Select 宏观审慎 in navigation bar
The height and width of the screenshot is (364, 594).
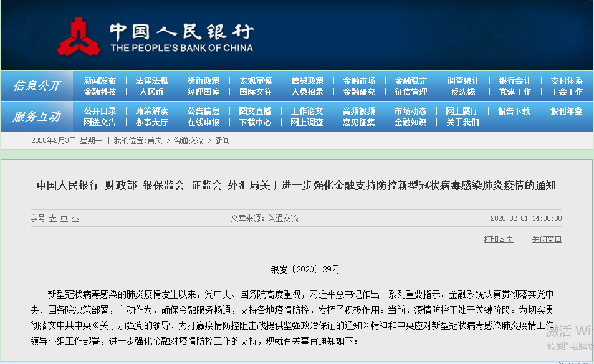[x=256, y=80]
